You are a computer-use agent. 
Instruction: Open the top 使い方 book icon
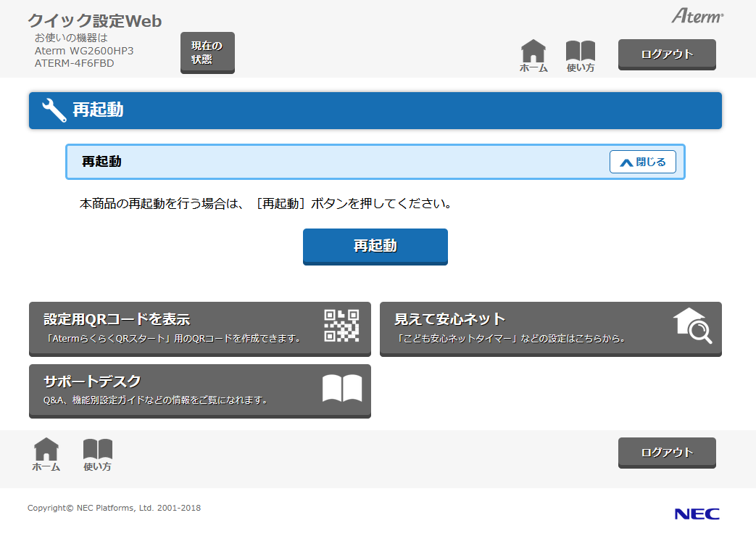coord(580,56)
